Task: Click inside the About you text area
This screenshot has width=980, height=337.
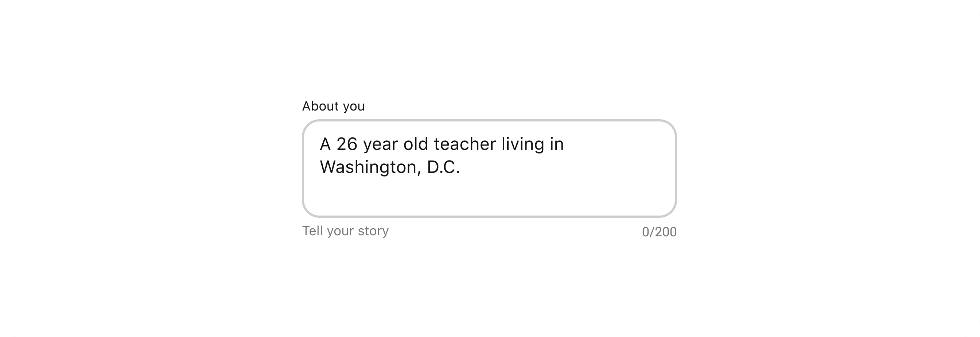Action: 489,168
